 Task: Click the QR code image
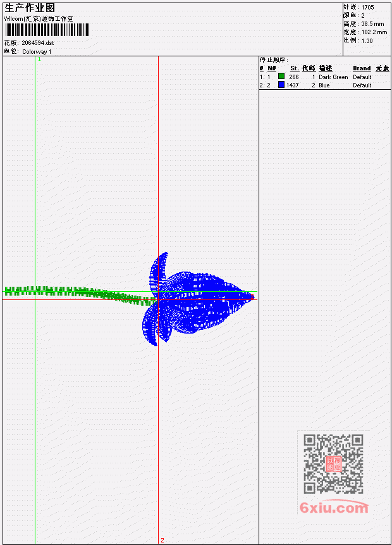pos(333,464)
